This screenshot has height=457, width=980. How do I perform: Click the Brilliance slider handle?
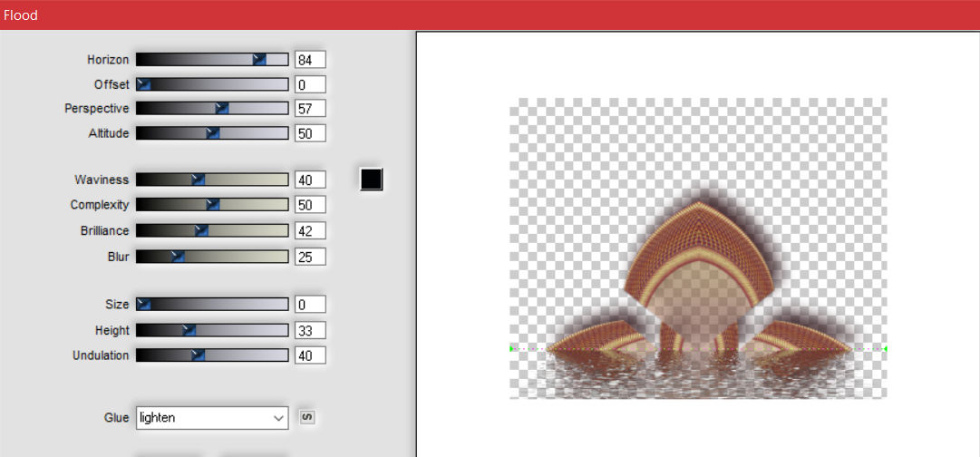202,231
